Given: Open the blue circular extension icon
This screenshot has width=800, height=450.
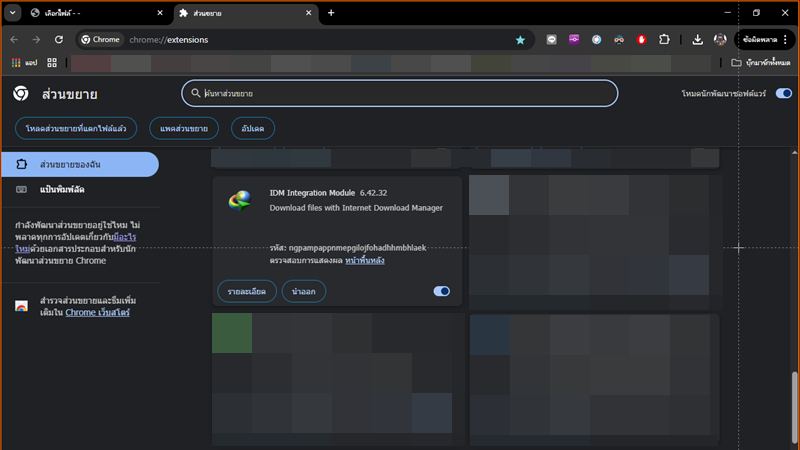Looking at the screenshot, I should coord(596,40).
